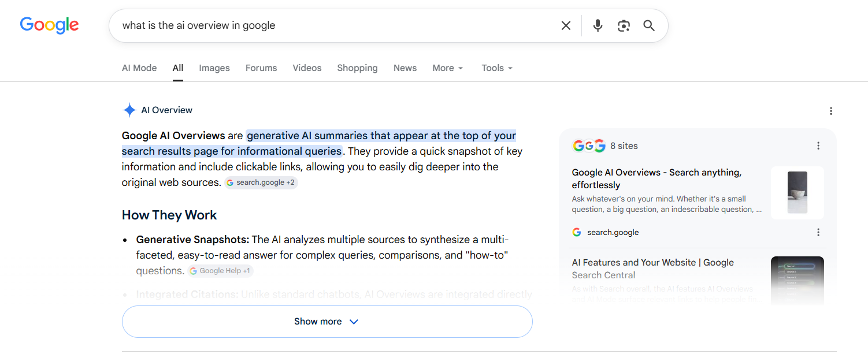This screenshot has width=868, height=358.
Task: Go to the Videos tab
Action: [x=307, y=68]
